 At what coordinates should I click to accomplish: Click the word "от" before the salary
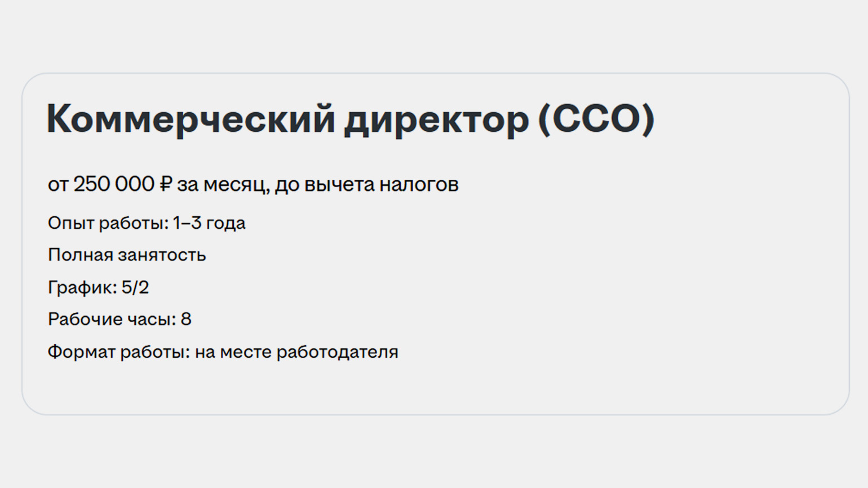pyautogui.click(x=58, y=184)
